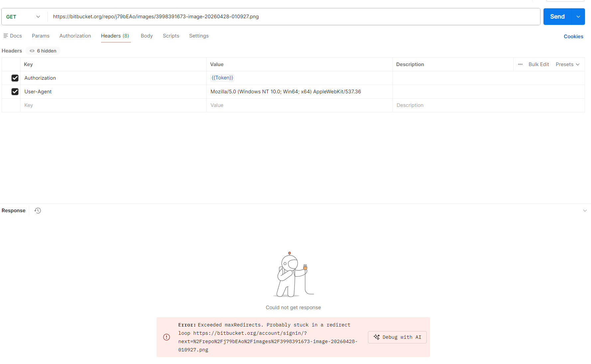Click the Bulk Edit button
Viewport: 591px width, 364px height.
pyautogui.click(x=539, y=64)
